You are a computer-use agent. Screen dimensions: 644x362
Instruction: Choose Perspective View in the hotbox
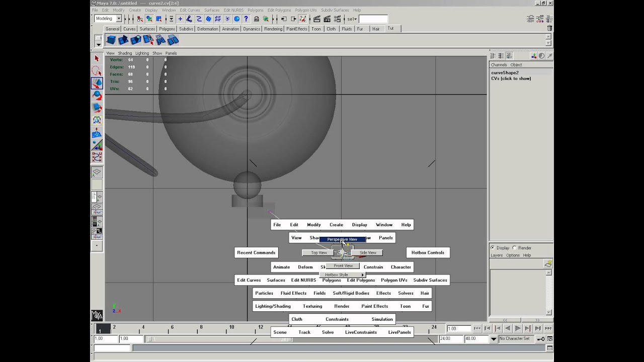[342, 239]
